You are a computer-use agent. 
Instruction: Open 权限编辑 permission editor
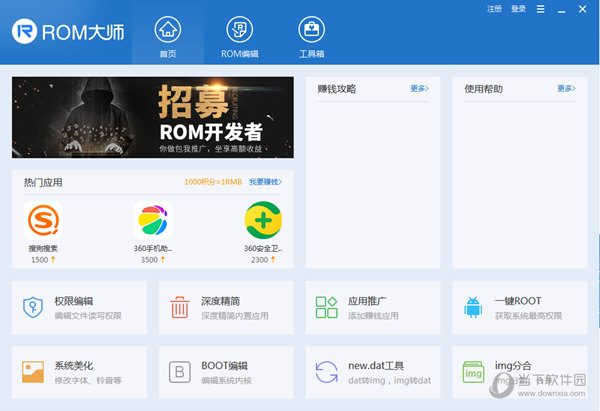pyautogui.click(x=79, y=308)
